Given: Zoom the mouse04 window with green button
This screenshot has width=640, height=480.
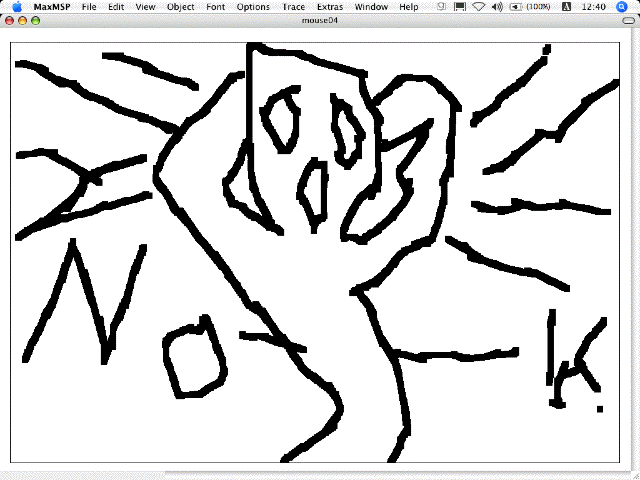Looking at the screenshot, I should pos(36,20).
